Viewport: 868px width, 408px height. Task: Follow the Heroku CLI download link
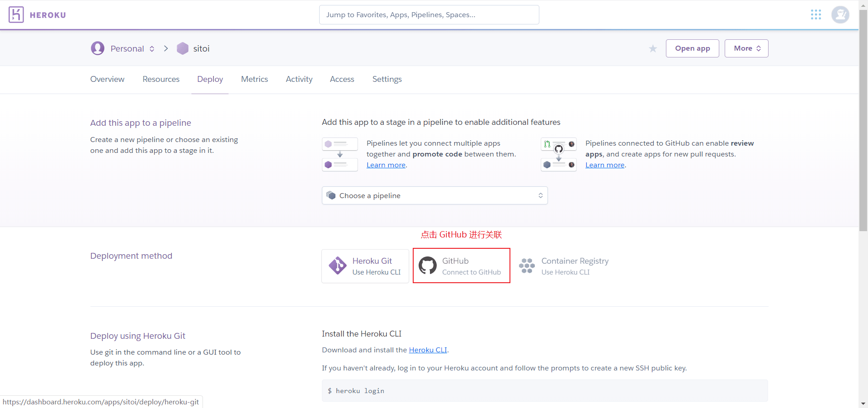[428, 350]
